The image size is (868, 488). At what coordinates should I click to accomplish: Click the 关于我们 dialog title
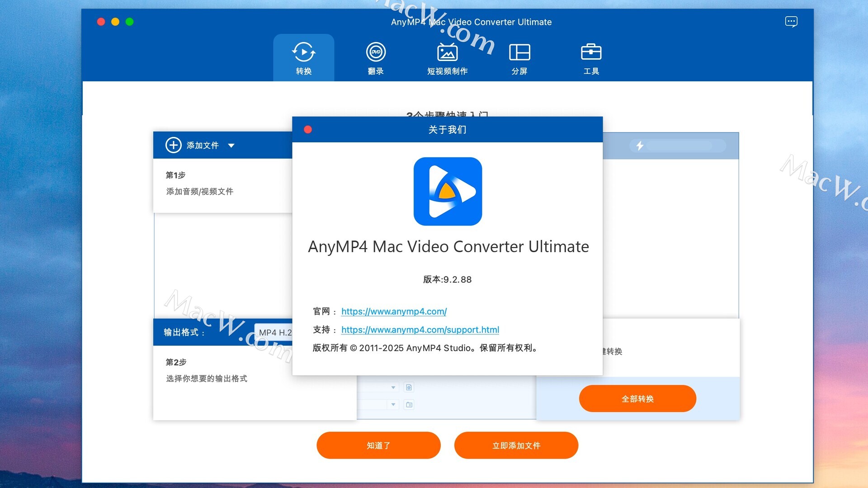447,130
